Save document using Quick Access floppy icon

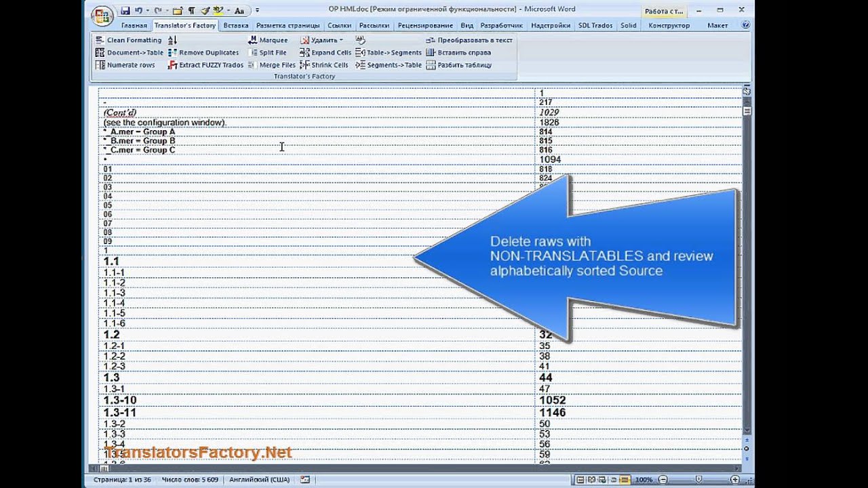tap(125, 10)
